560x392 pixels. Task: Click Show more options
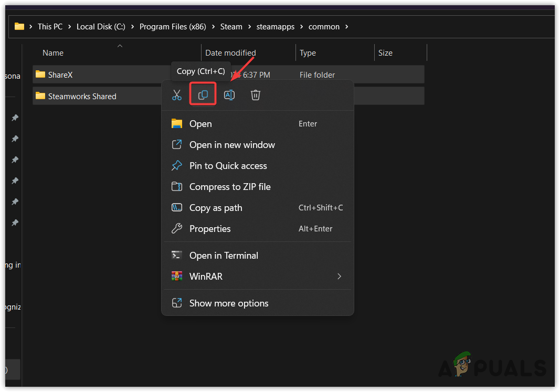(x=229, y=303)
